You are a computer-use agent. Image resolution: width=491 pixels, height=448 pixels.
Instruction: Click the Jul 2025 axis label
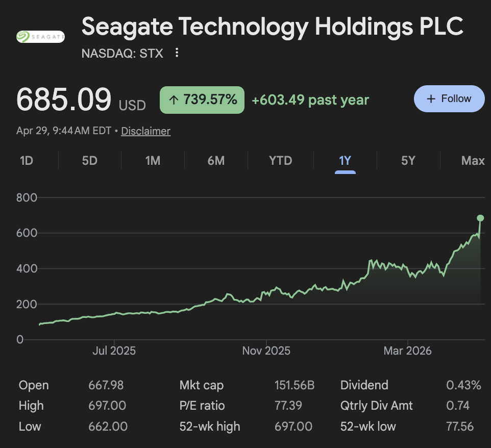pyautogui.click(x=114, y=351)
